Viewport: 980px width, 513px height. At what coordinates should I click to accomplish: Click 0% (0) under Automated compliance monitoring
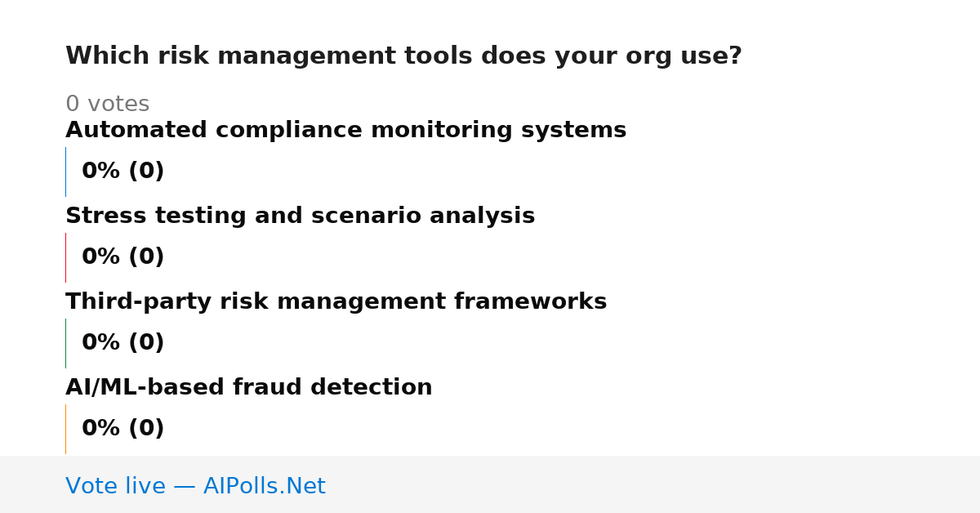122,172
